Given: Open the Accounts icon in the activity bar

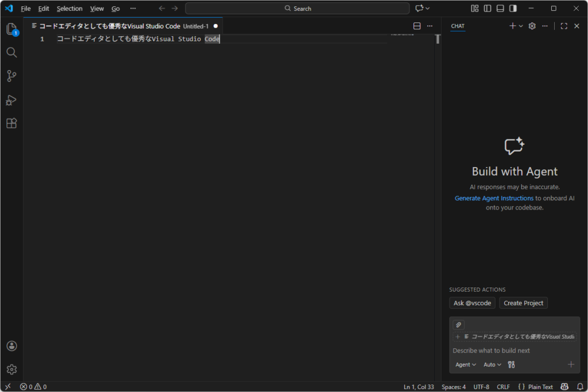Looking at the screenshot, I should coord(11,346).
